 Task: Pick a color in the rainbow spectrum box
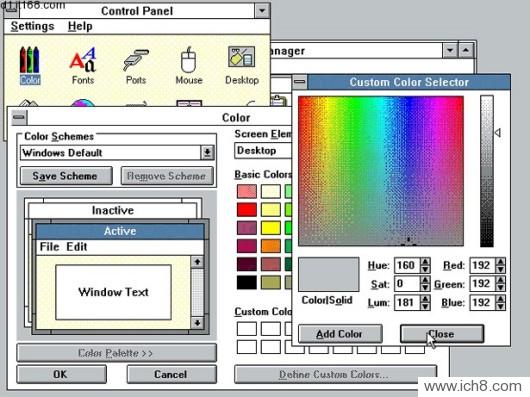pyautogui.click(x=381, y=171)
